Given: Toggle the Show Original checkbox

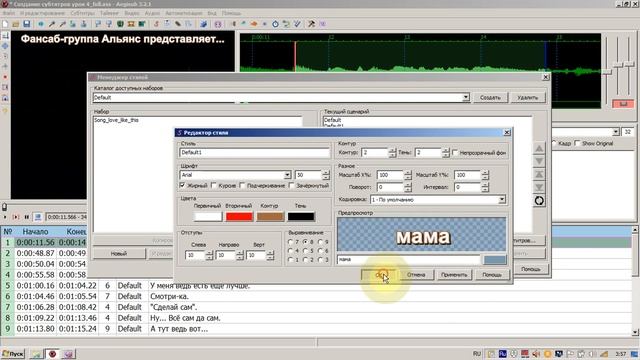Looking at the screenshot, I should point(577,143).
